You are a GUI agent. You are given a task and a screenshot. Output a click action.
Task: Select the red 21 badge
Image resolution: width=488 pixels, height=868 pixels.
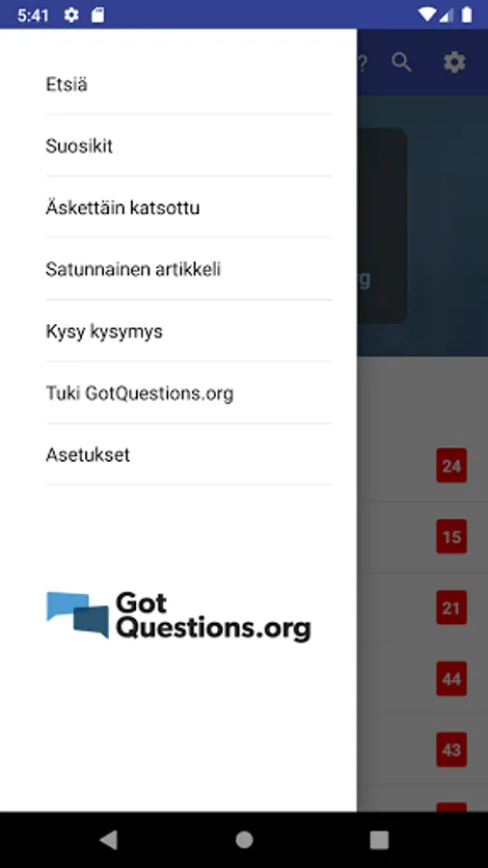click(451, 608)
